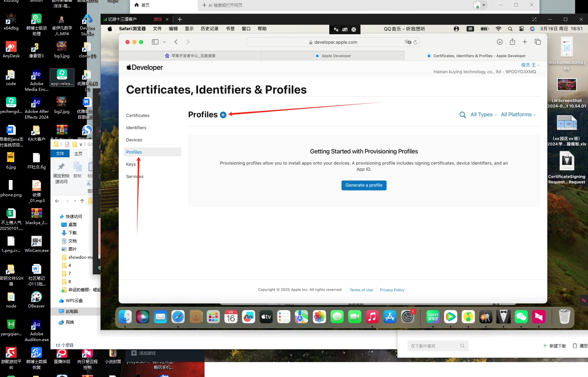The height and width of the screenshot is (377, 588).
Task: Click 新建下载 in downloads panel
Action: tap(555, 346)
